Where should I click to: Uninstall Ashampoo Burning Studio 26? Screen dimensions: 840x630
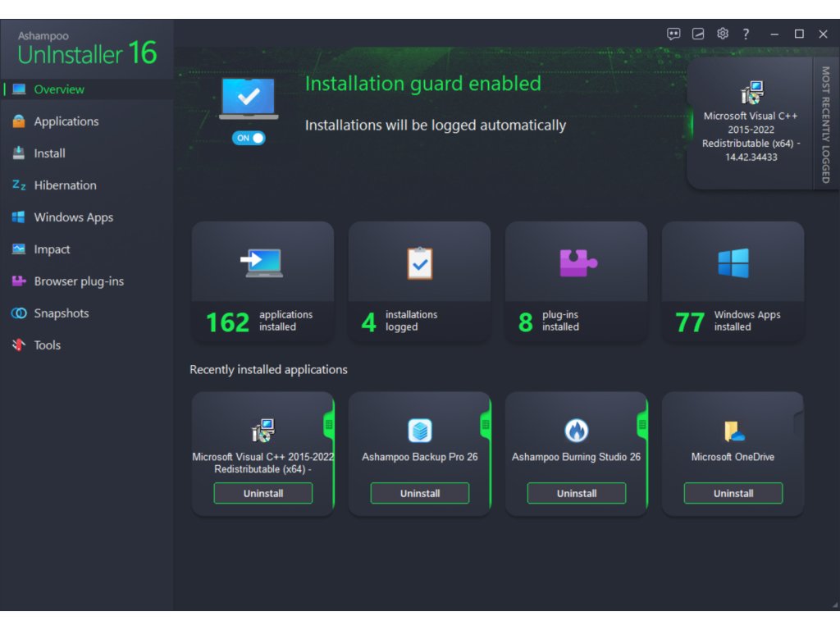pyautogui.click(x=577, y=493)
